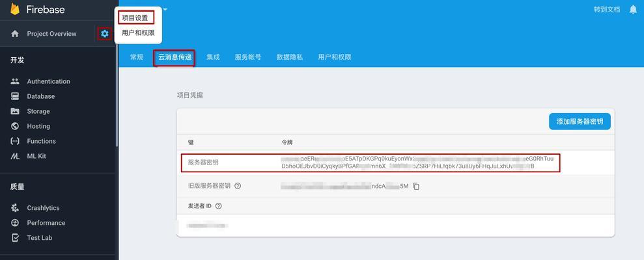Image resolution: width=644 pixels, height=260 pixels.
Task: Click the 服务器密钥 row label
Action: click(203, 162)
